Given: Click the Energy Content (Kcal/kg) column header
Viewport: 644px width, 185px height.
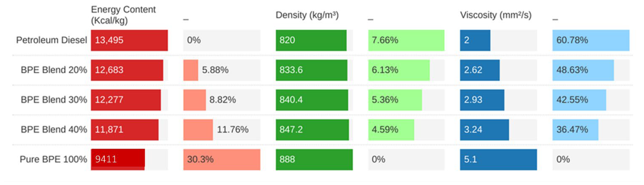Looking at the screenshot, I should [123, 15].
